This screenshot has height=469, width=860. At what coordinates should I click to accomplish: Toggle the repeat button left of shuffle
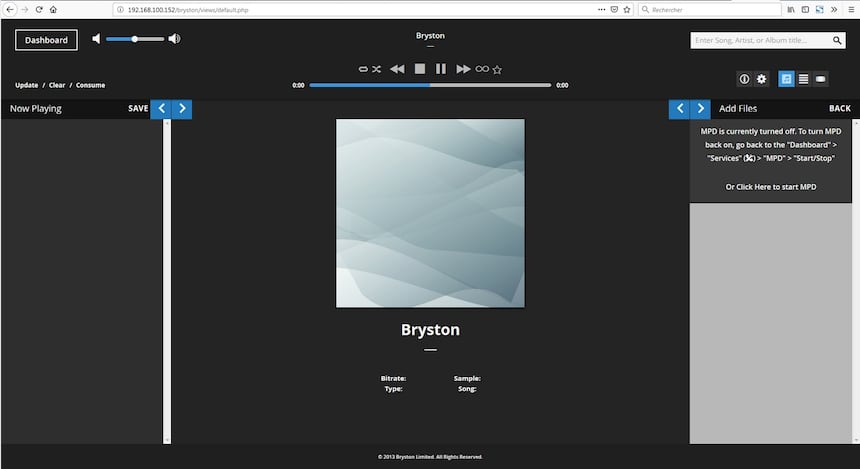tap(363, 69)
